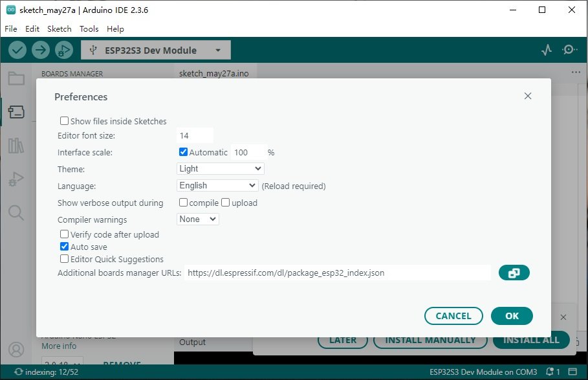This screenshot has width=588, height=380.
Task: Open Library Manager in the sidebar
Action: point(16,145)
